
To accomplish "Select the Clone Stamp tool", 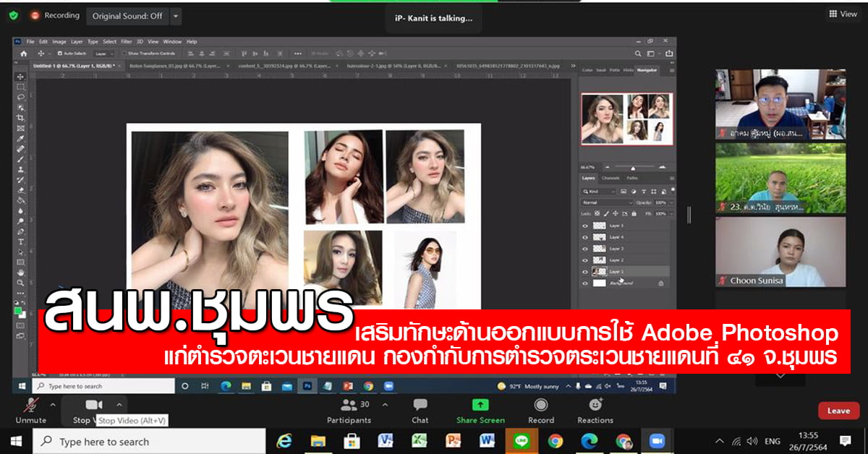I will coord(21,169).
